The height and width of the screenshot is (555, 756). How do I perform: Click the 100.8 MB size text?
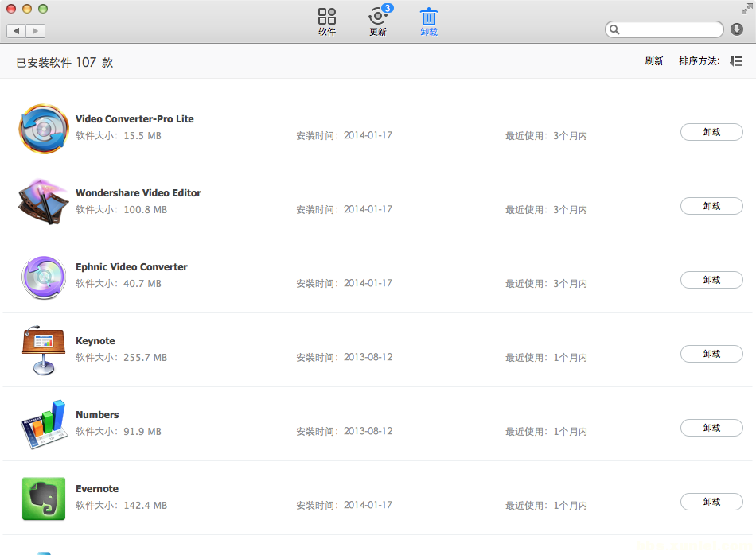tap(146, 210)
